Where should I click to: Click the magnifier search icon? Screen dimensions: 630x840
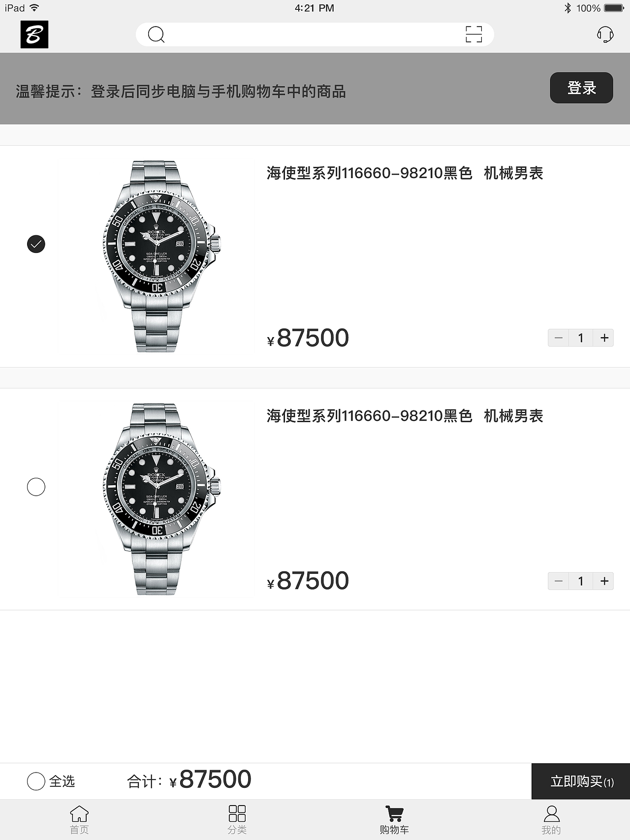(x=156, y=34)
